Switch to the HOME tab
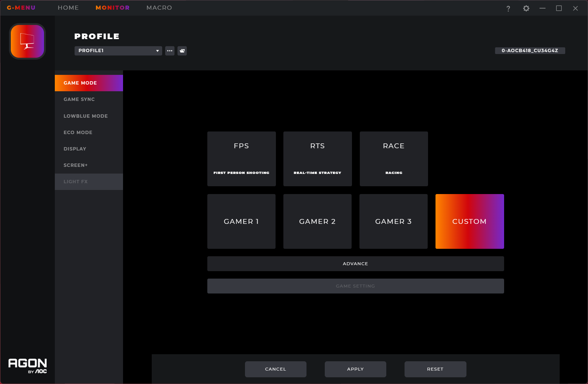588x384 pixels. 68,7
